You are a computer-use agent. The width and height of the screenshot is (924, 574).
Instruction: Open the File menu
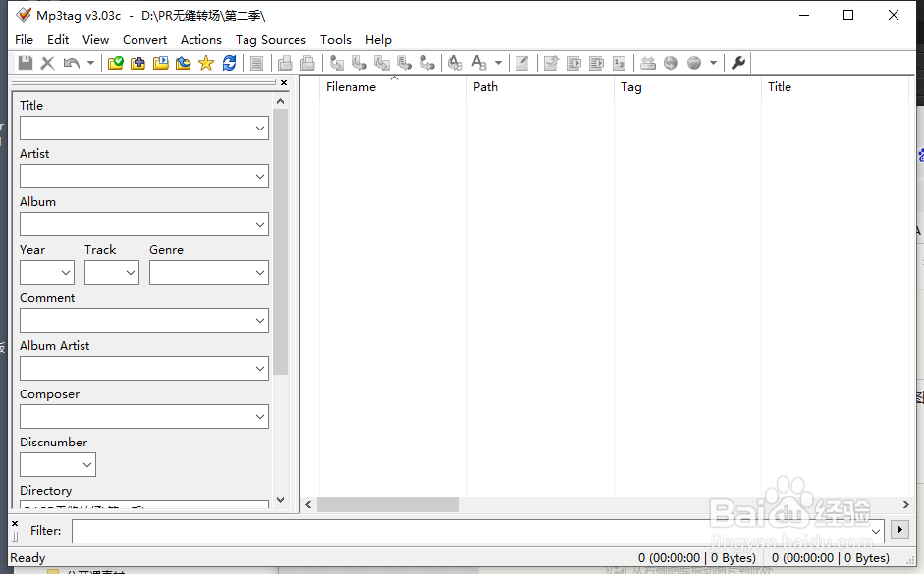click(x=24, y=39)
